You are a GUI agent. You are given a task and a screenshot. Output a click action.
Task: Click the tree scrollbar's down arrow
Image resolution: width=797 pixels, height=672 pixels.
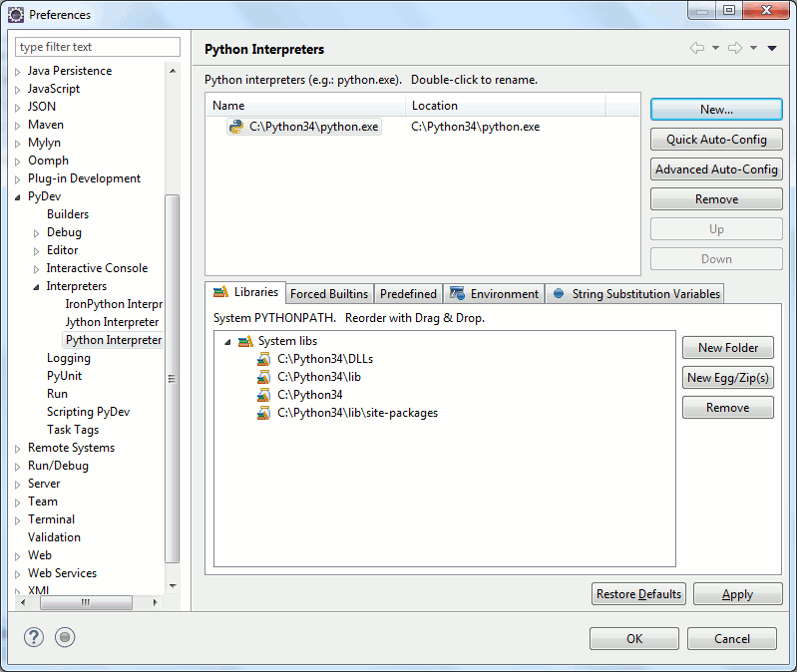coord(173,586)
